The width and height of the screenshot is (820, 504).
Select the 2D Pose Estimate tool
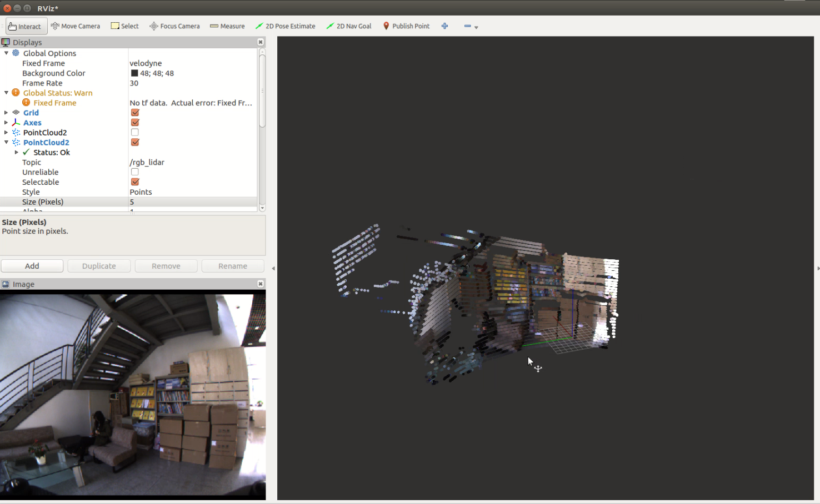285,26
